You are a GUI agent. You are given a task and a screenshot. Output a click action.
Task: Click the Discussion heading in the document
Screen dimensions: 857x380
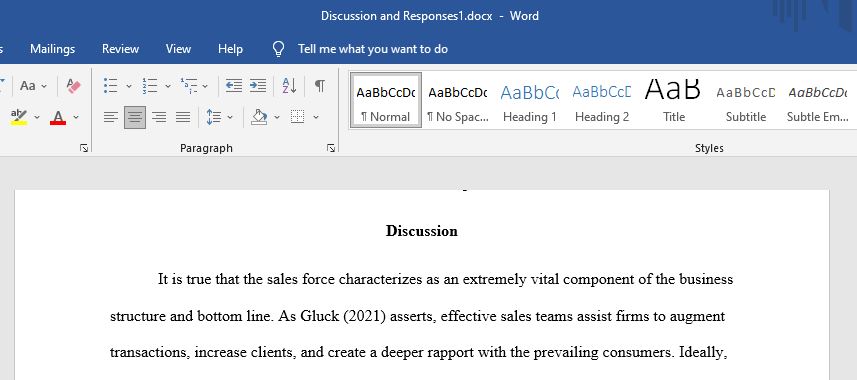(421, 231)
